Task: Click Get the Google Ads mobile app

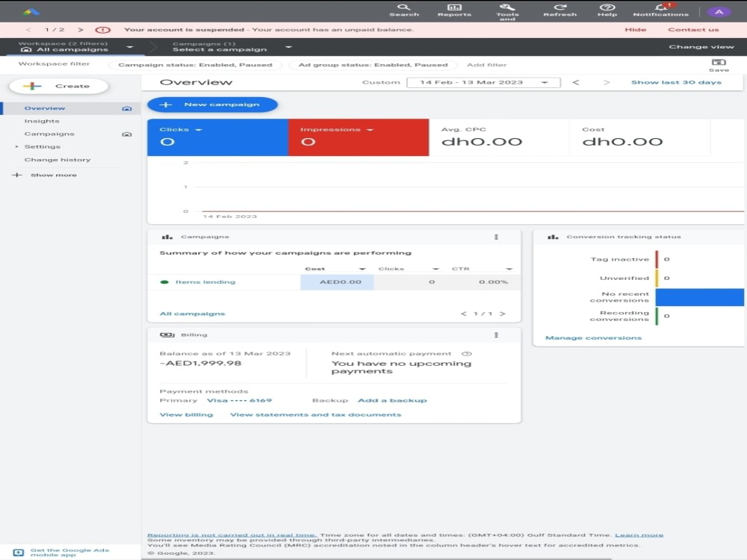Action: pos(69,553)
